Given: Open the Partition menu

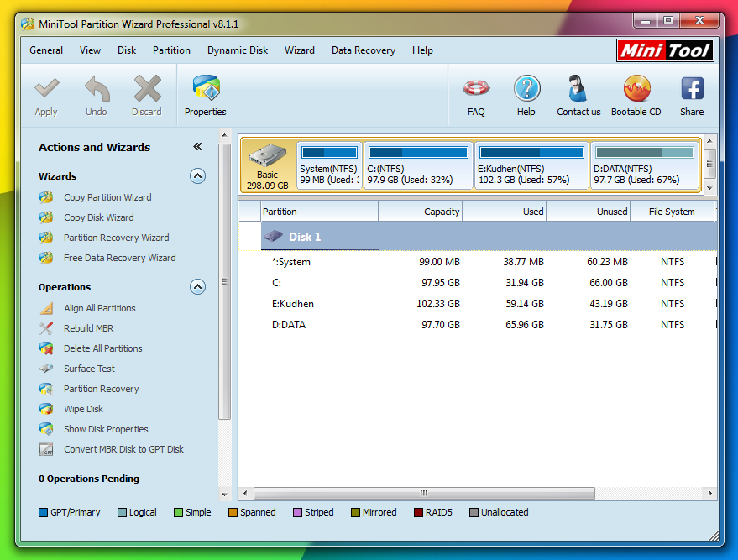Looking at the screenshot, I should [171, 50].
